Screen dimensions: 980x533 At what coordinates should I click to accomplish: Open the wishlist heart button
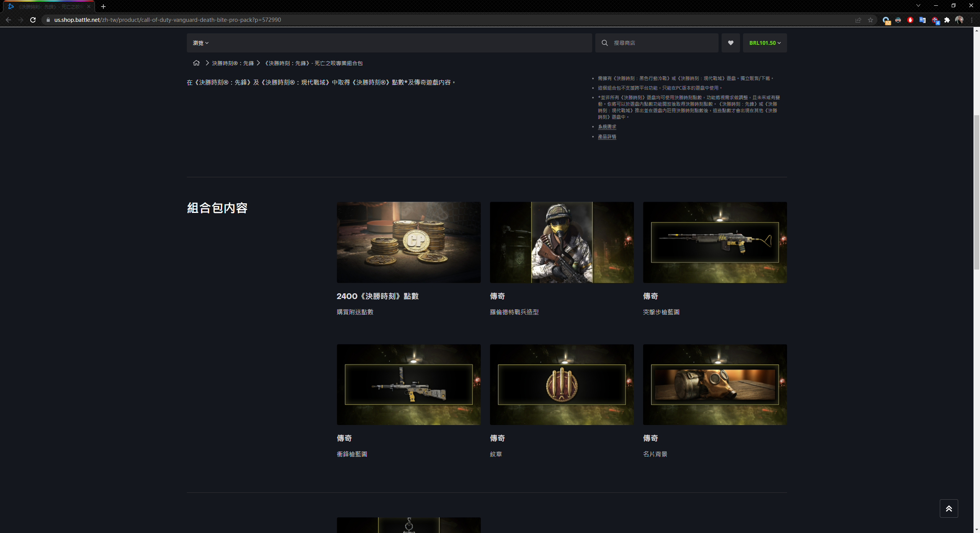pyautogui.click(x=731, y=43)
